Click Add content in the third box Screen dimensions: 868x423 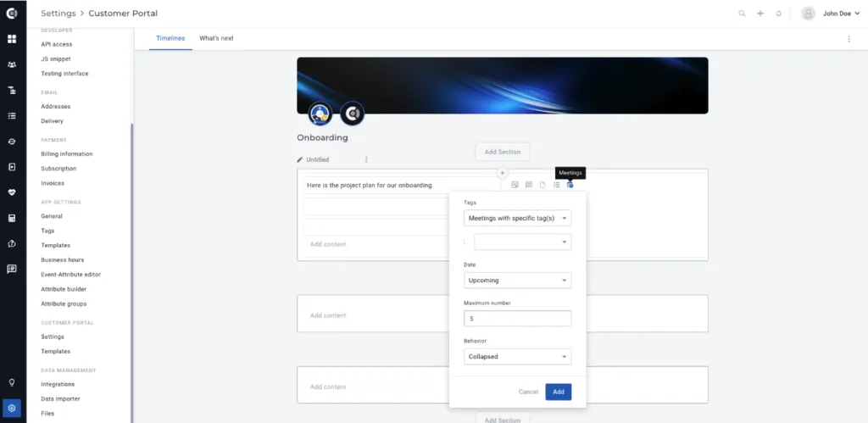click(x=328, y=387)
